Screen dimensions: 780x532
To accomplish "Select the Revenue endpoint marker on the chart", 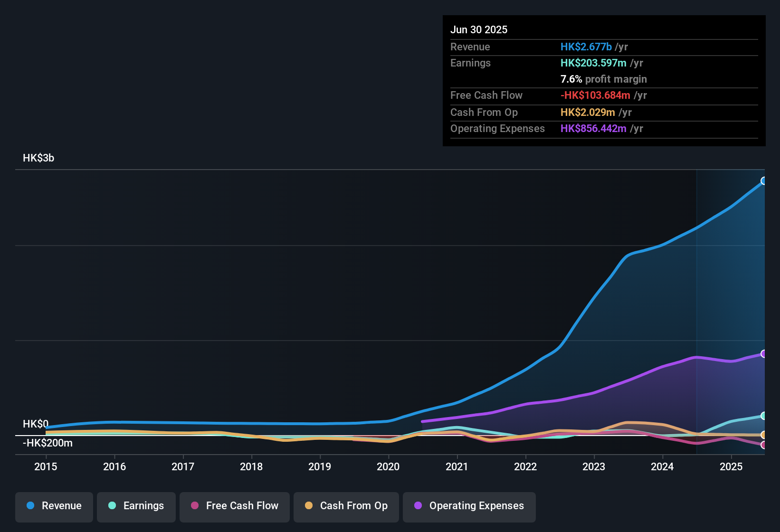I will point(764,181).
